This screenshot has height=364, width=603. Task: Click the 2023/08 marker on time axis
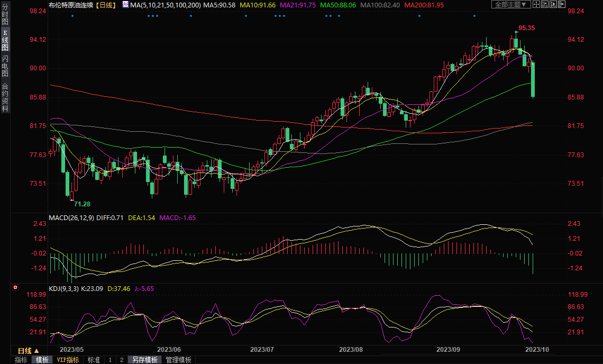pos(351,350)
